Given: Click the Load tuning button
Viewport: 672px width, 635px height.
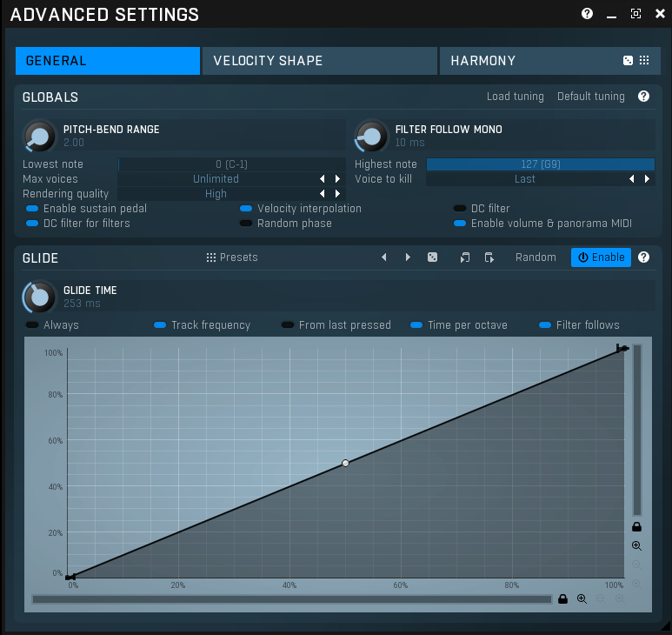Looking at the screenshot, I should coord(515,97).
